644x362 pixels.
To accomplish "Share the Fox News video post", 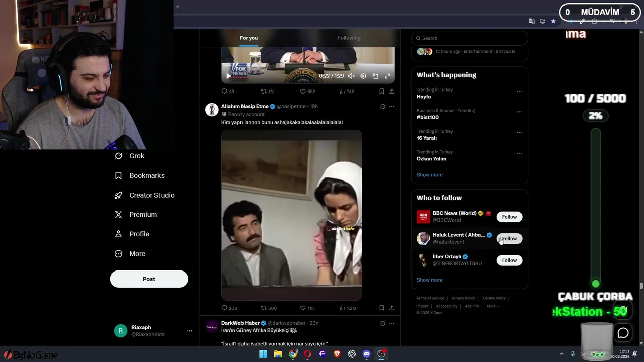I will click(x=392, y=92).
